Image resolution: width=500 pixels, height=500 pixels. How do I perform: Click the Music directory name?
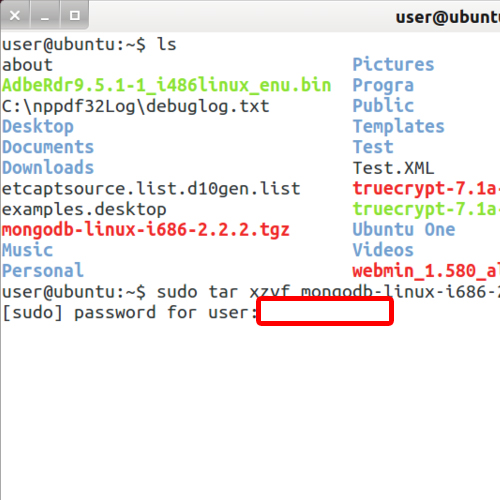coord(27,250)
